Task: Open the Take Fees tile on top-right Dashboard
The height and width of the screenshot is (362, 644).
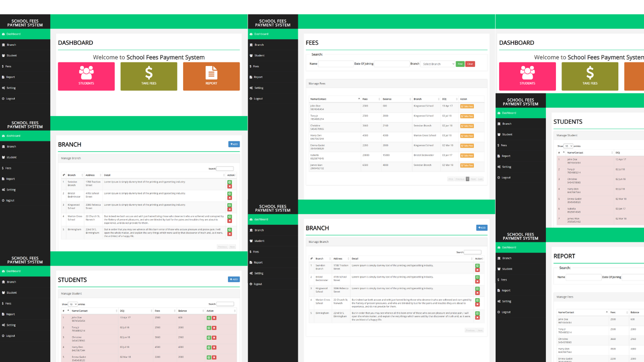Action: [x=590, y=76]
